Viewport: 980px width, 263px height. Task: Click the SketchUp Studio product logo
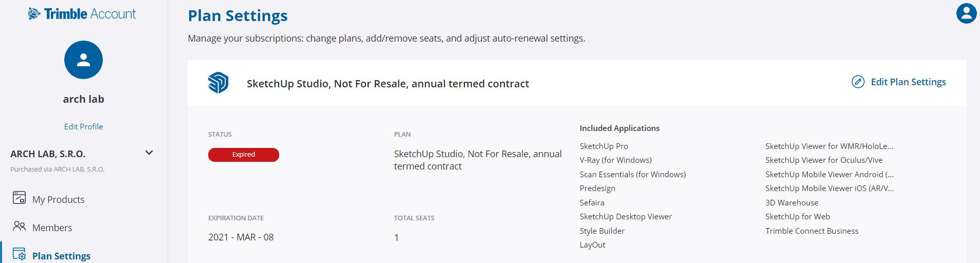tap(218, 83)
